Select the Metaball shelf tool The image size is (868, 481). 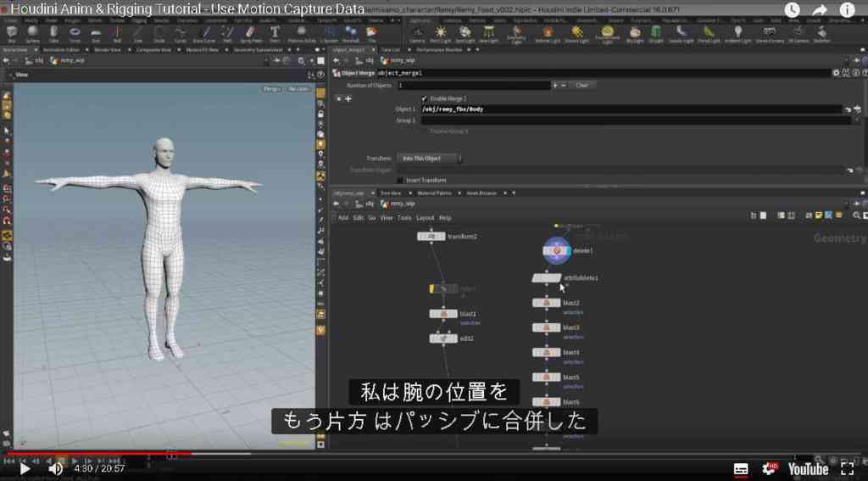tap(350, 34)
